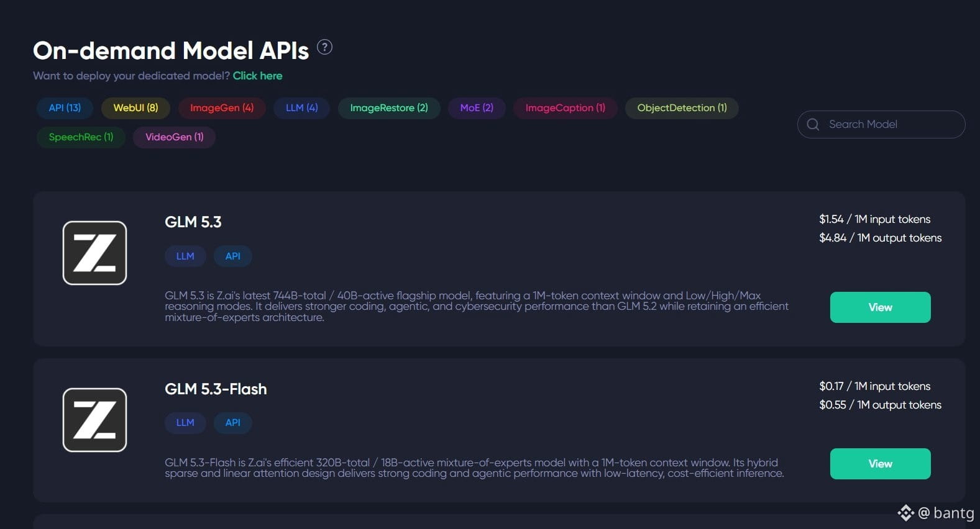Screen dimensions: 980x529
Task: Click the GLM 5.3-Flash description text
Action: click(474, 468)
